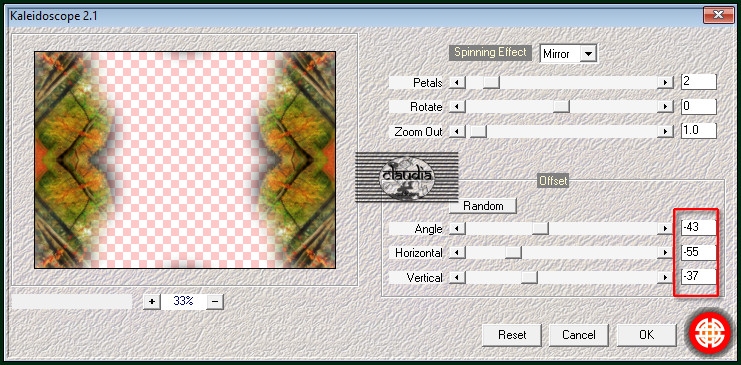This screenshot has height=365, width=741.
Task: Click the 33% zoom value
Action: (183, 301)
